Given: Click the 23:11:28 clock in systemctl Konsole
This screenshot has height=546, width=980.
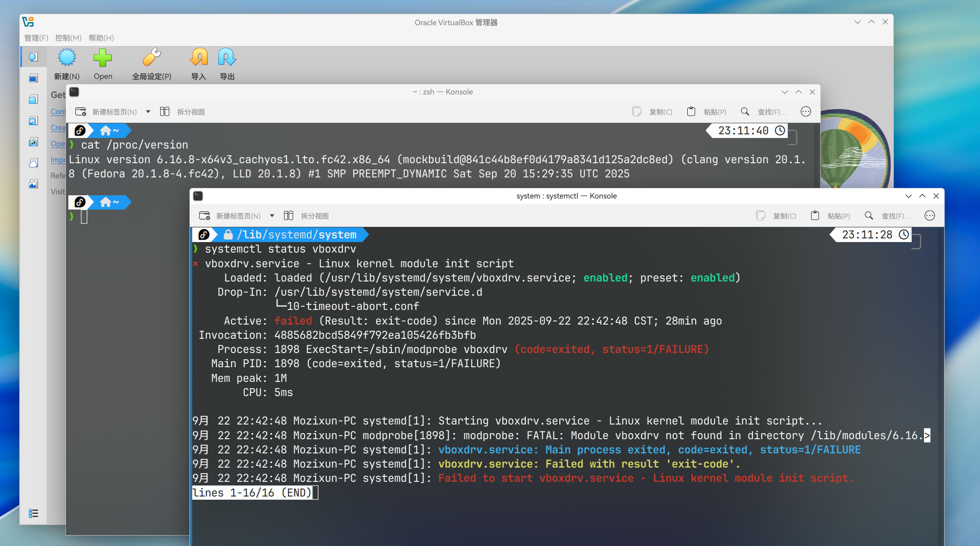Looking at the screenshot, I should click(870, 235).
